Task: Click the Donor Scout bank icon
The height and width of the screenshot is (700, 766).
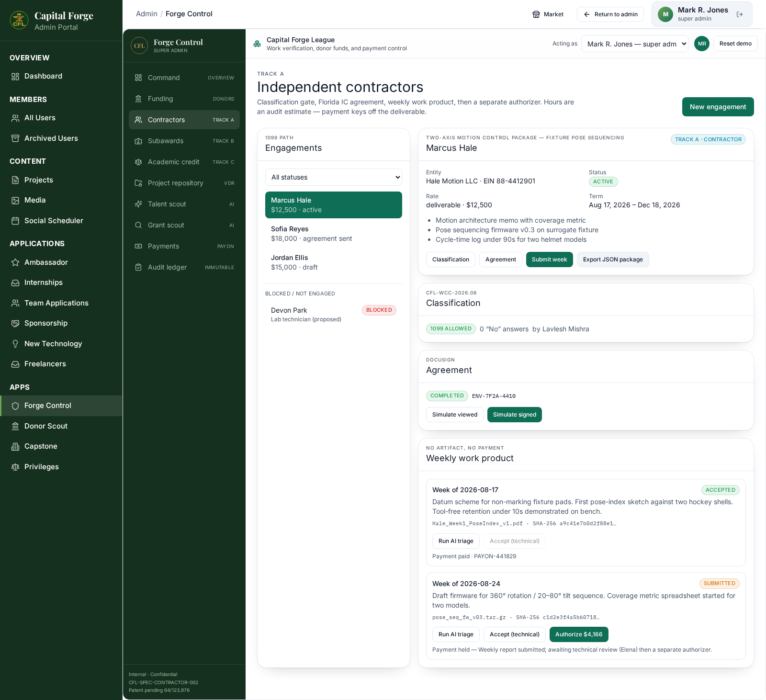Action: coord(15,426)
